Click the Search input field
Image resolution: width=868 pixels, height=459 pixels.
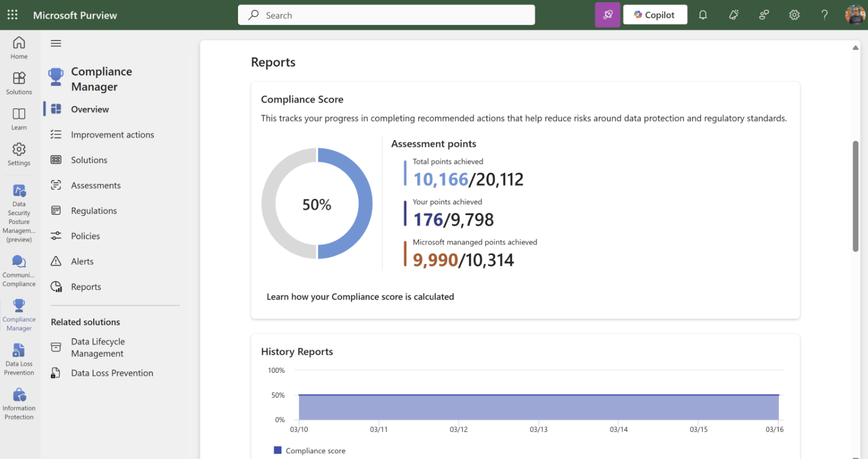click(386, 15)
